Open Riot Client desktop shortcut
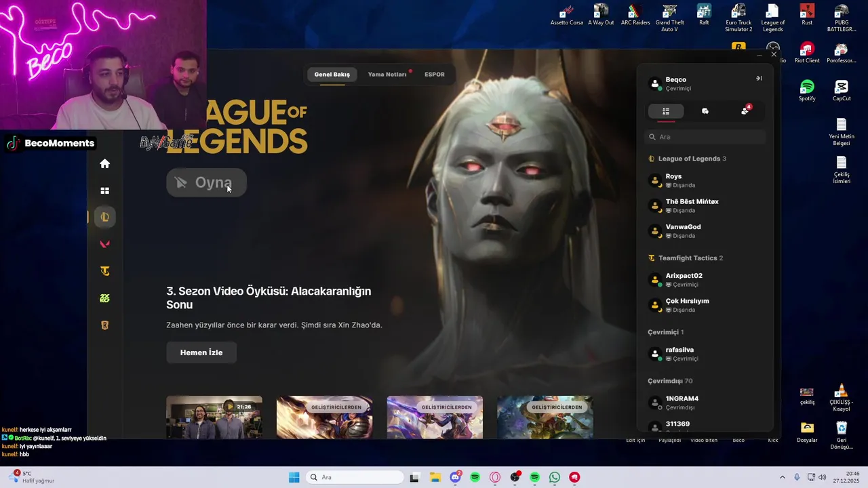868x488 pixels. [x=807, y=53]
